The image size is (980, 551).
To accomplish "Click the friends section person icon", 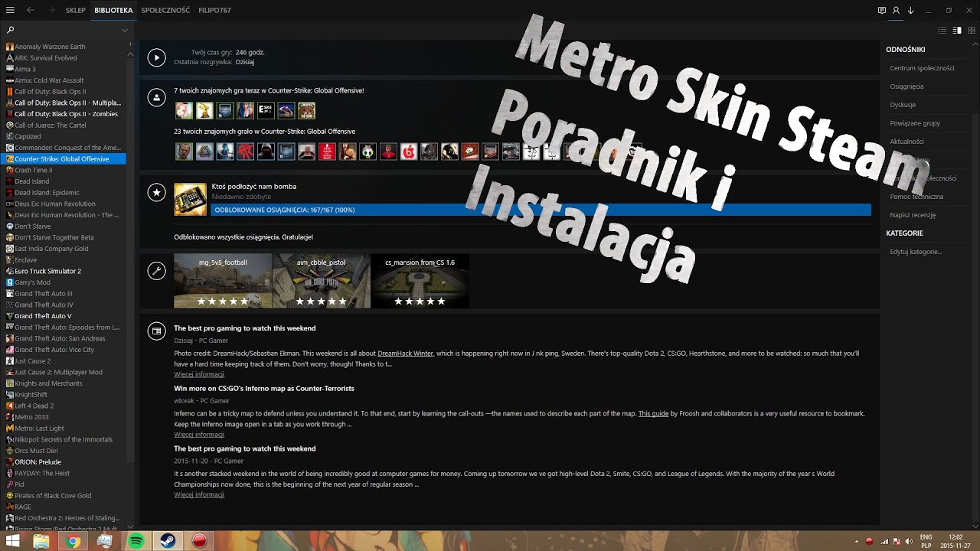I will 156,97.
